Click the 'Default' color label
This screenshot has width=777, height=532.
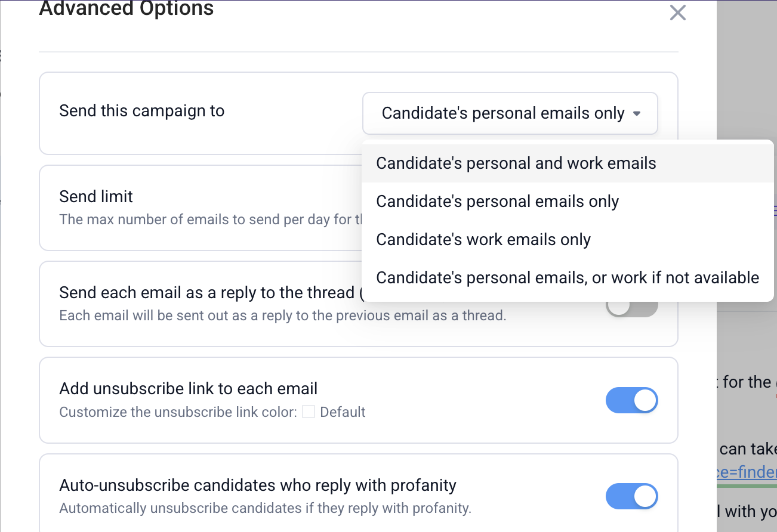click(x=343, y=412)
